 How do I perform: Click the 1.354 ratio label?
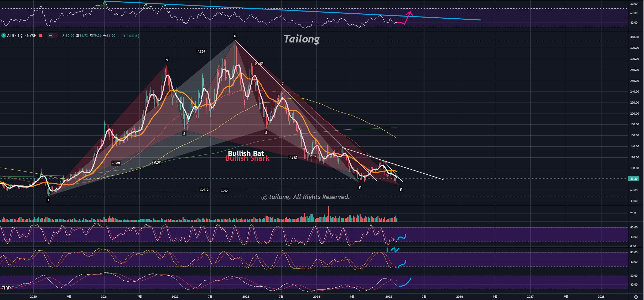201,52
